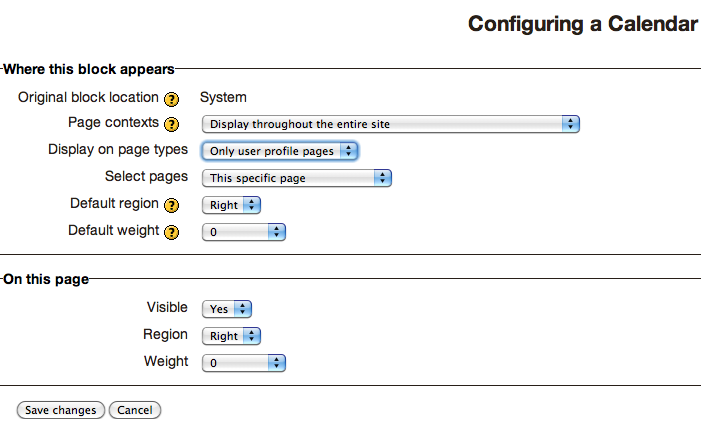Open the Default weight dropdown
The height and width of the screenshot is (447, 701).
244,232
